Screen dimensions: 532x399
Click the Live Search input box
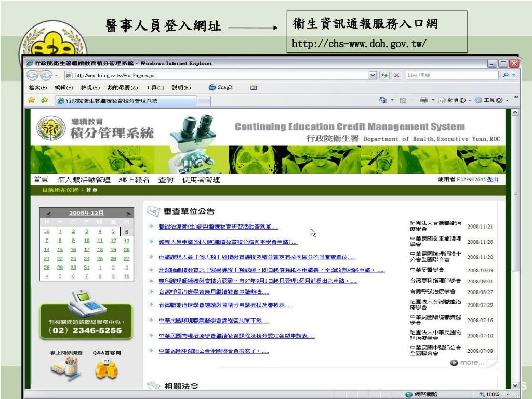click(453, 75)
